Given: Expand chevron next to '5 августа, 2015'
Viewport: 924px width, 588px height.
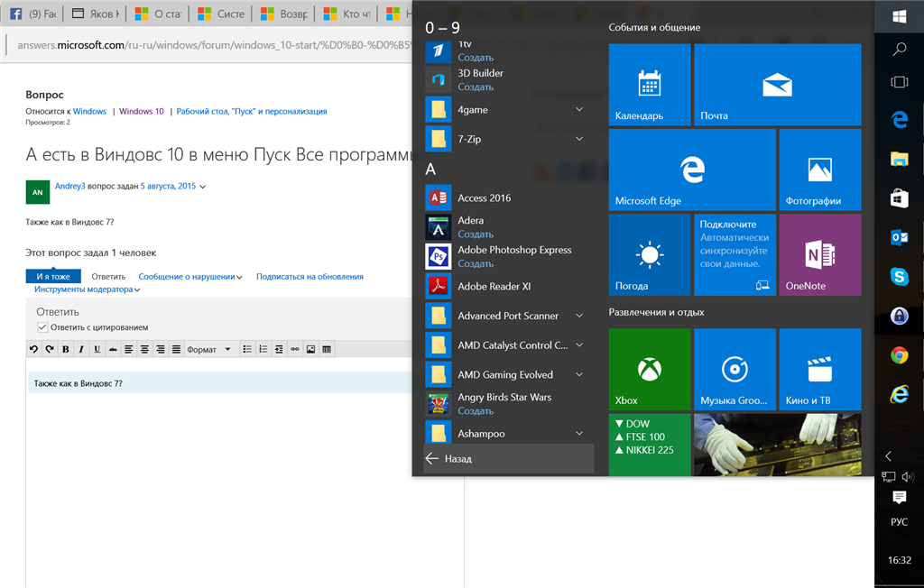Looking at the screenshot, I should click(x=203, y=187).
